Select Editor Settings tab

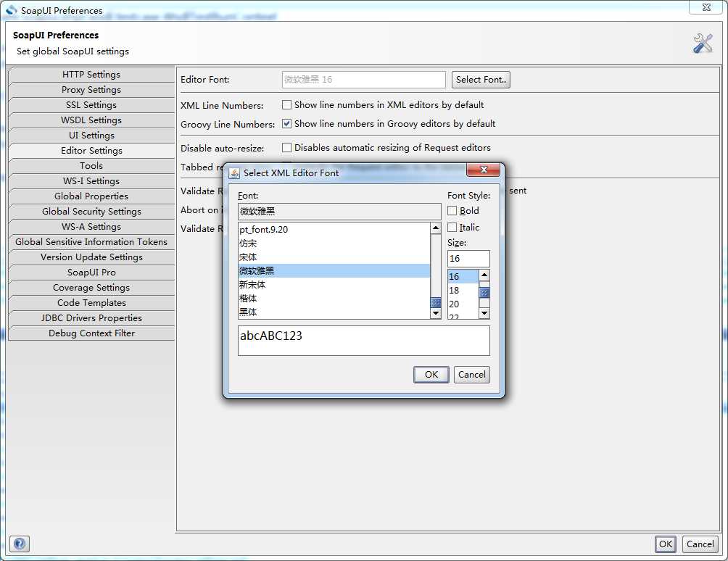(91, 151)
